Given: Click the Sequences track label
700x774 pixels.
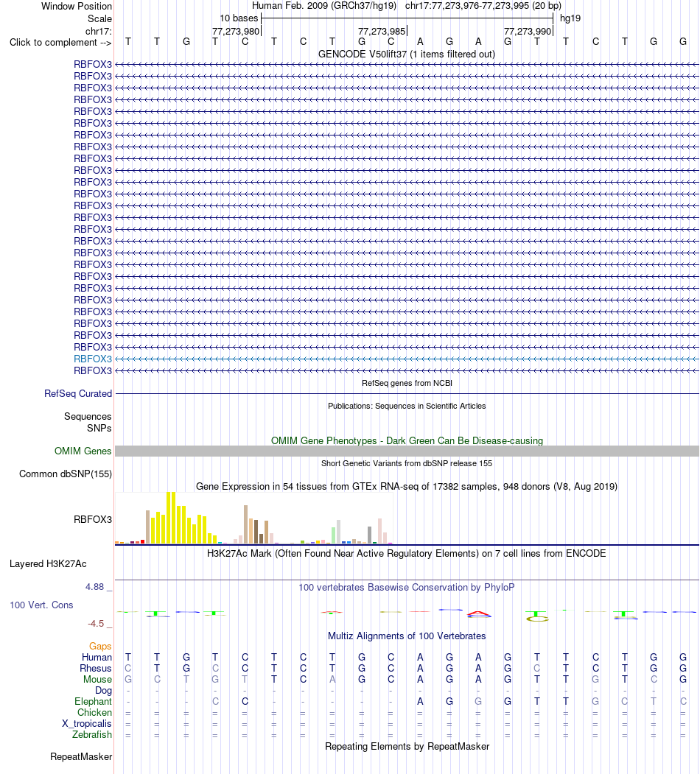Looking at the screenshot, I should (x=88, y=416).
